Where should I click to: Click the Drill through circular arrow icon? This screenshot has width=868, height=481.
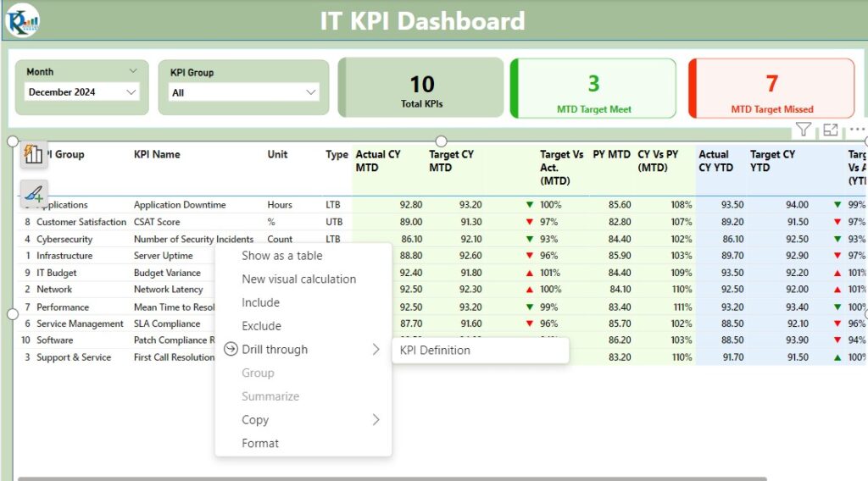[x=231, y=349]
